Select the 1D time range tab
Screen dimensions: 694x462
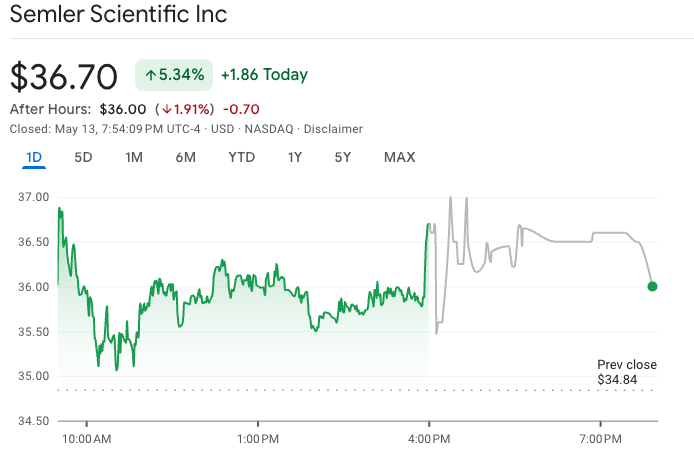(x=33, y=157)
